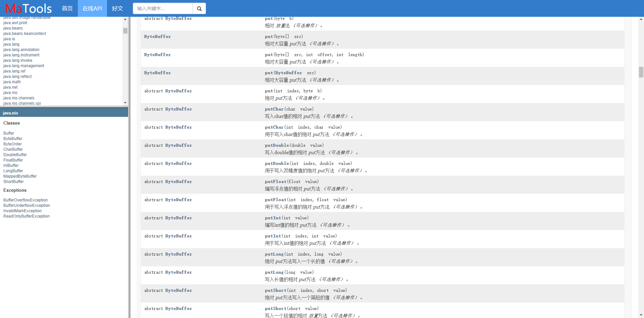Select the java.lang.reflect package
This screenshot has width=644, height=318.
(17, 76)
